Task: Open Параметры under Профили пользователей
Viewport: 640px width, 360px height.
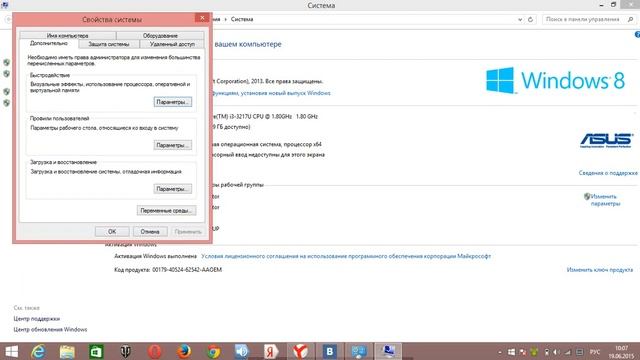Action: 173,145
